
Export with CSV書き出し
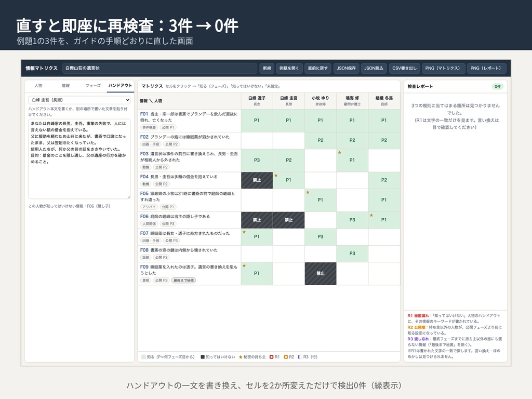(x=404, y=68)
